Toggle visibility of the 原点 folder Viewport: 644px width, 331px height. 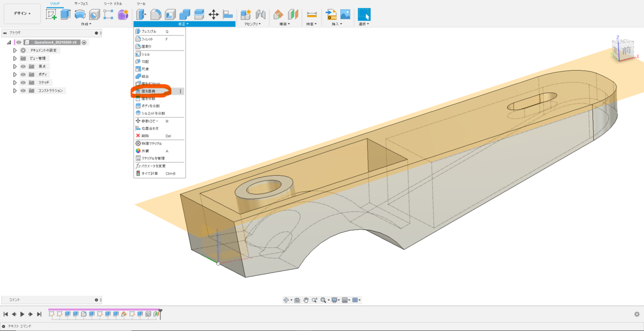point(23,66)
